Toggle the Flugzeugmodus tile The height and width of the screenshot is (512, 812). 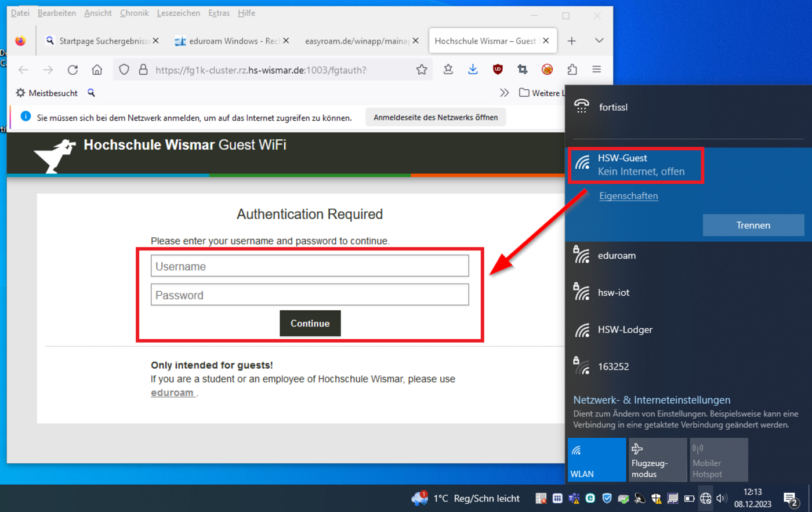coord(657,460)
